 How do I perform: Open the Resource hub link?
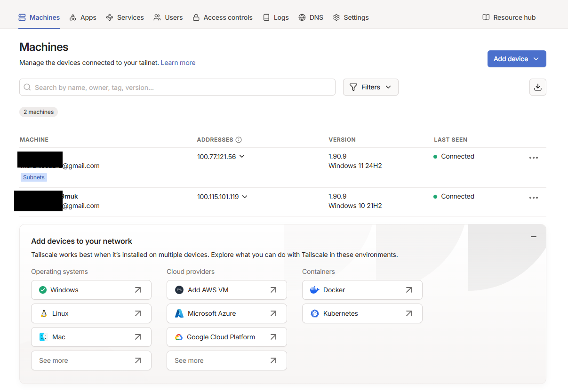point(509,17)
